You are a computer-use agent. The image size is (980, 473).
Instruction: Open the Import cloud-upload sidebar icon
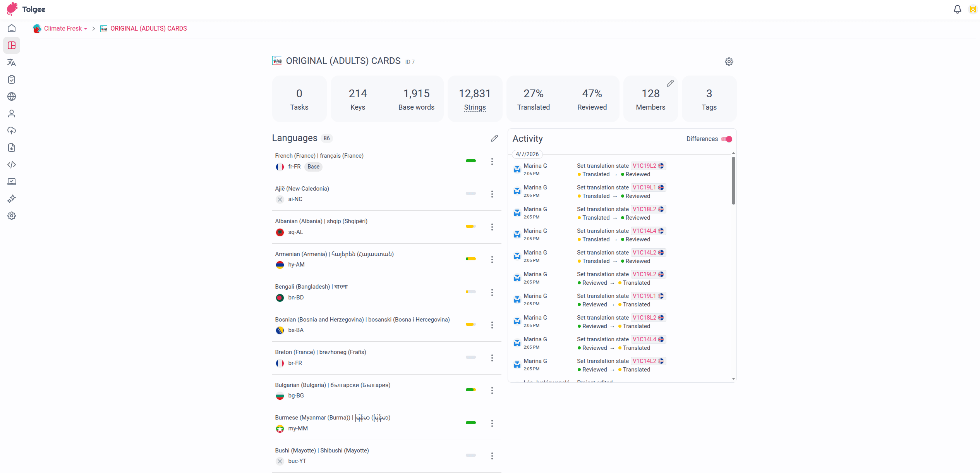pyautogui.click(x=12, y=131)
